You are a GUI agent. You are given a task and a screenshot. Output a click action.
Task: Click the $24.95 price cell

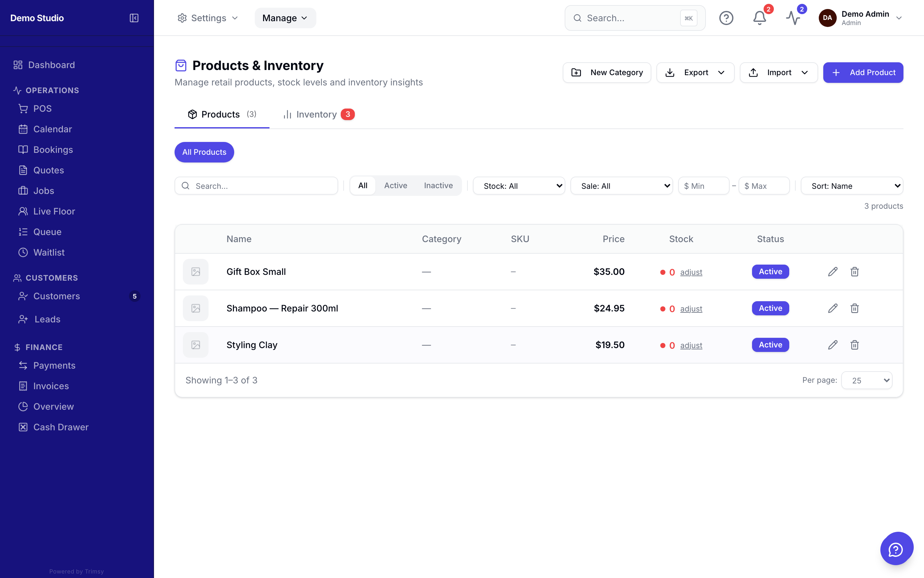click(609, 308)
